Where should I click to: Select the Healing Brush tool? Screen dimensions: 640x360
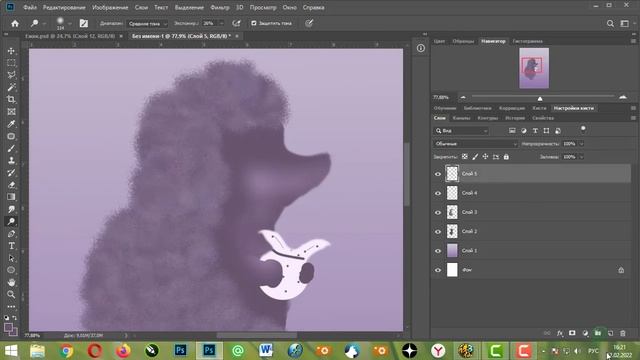click(x=11, y=136)
